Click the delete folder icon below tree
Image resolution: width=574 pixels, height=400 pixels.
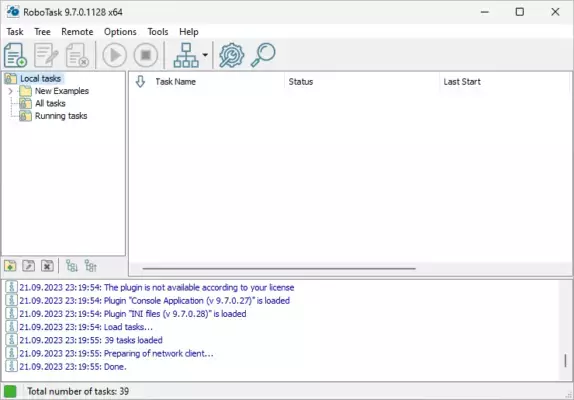coord(47,266)
